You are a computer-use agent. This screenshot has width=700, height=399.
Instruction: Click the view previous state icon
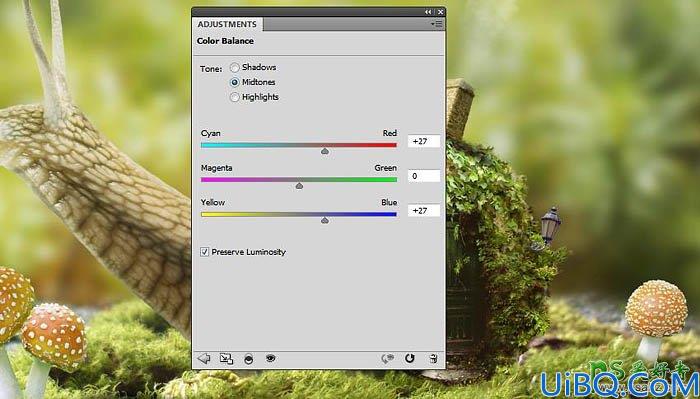(388, 358)
